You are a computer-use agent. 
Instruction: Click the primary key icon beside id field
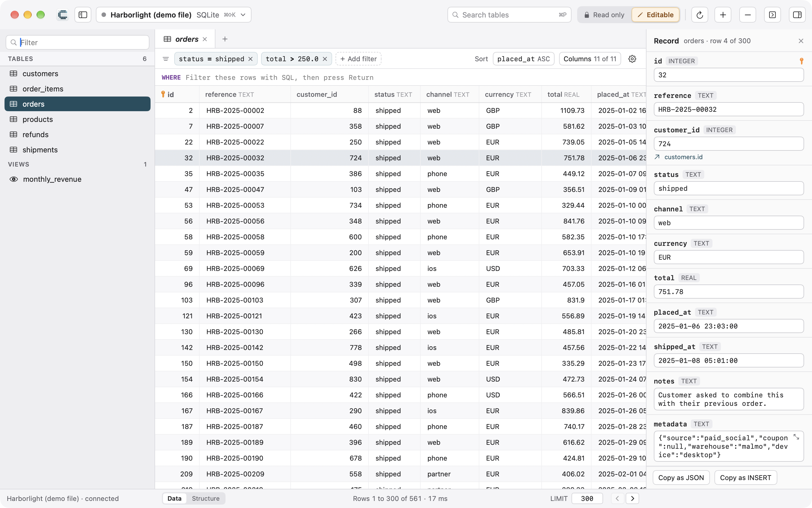pyautogui.click(x=801, y=61)
